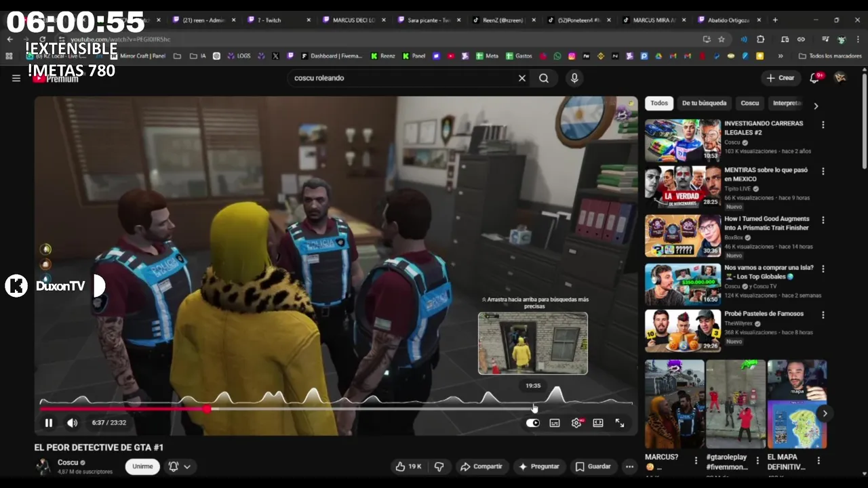The width and height of the screenshot is (868, 488).
Task: Open the 'Dashboard | Fivema...' bookmark
Action: tap(332, 56)
